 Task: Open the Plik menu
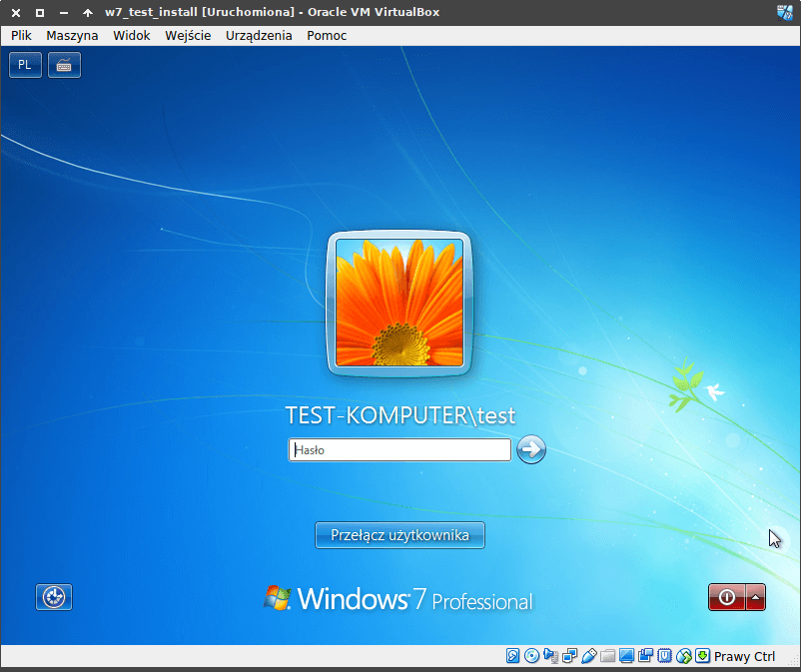[x=21, y=35]
